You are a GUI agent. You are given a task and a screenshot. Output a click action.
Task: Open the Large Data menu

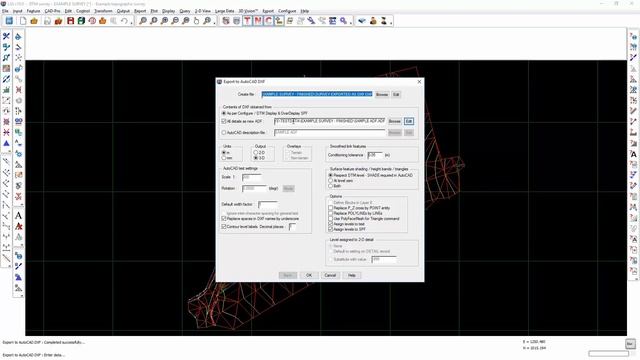click(x=224, y=11)
